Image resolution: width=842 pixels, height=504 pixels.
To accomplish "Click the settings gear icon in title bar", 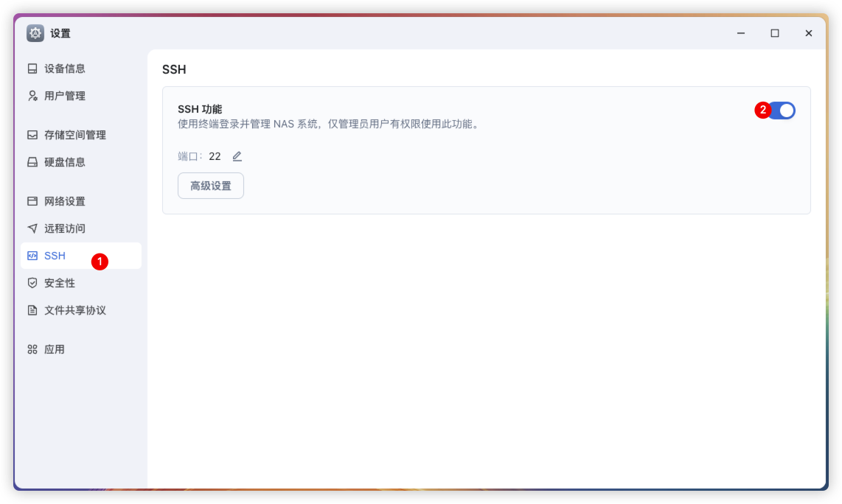I will 35,33.
